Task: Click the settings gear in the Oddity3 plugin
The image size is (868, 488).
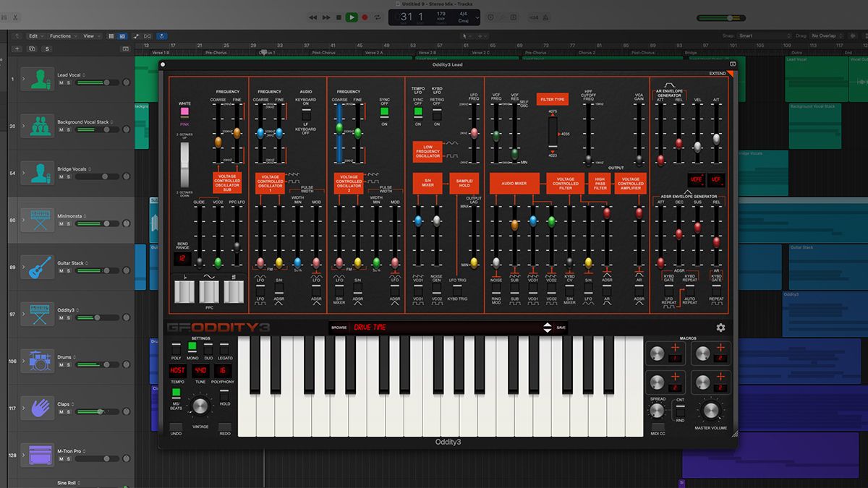Action: pyautogui.click(x=720, y=328)
